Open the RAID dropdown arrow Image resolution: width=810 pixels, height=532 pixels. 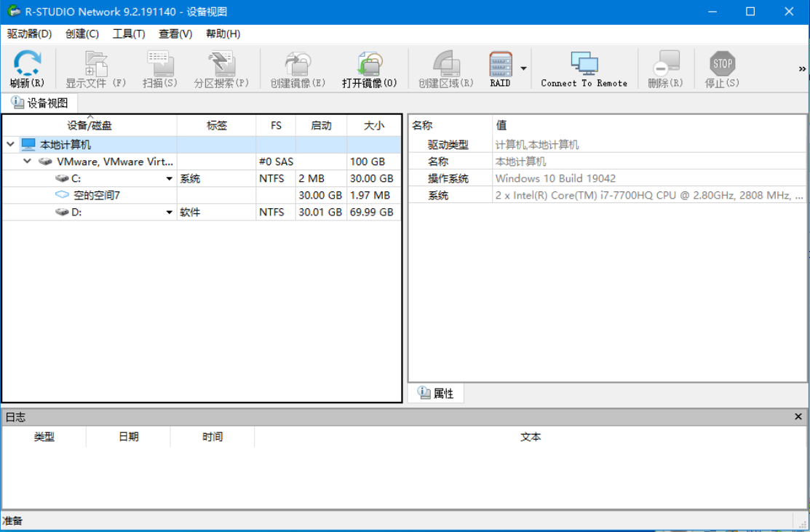coord(523,68)
